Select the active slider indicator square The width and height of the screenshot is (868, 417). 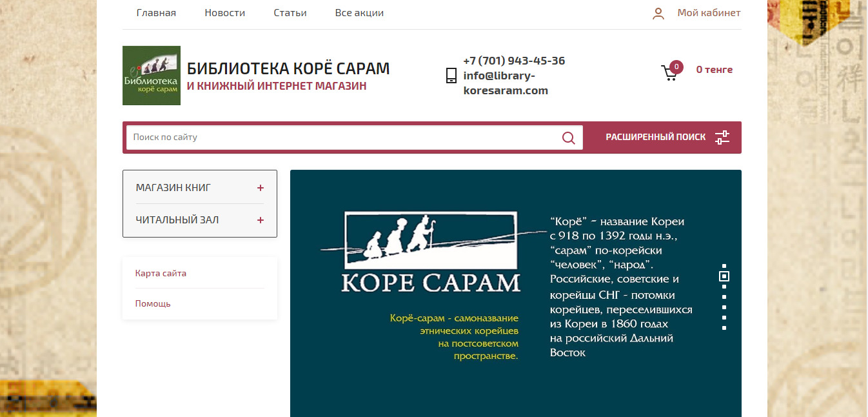(724, 276)
